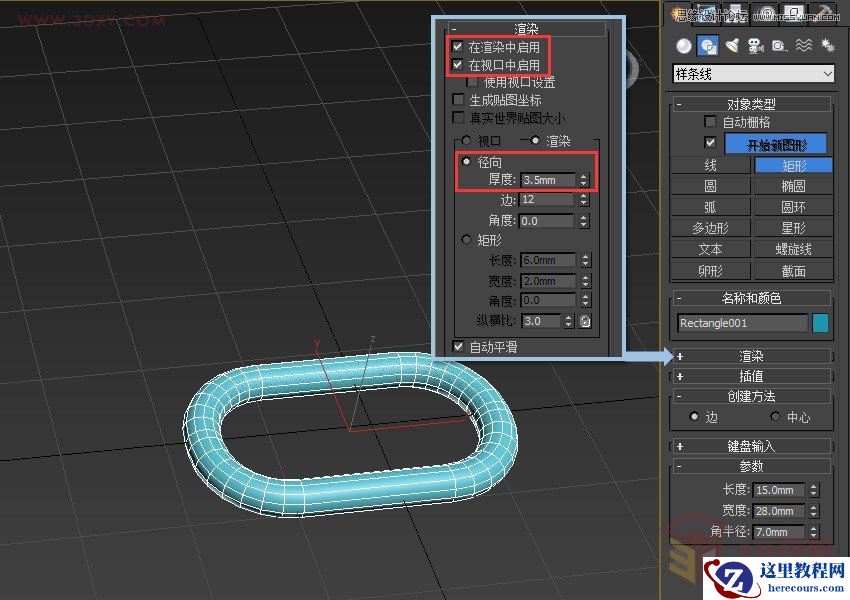The image size is (850, 600).
Task: Switch to the Motion wheel tab
Action: [x=767, y=12]
